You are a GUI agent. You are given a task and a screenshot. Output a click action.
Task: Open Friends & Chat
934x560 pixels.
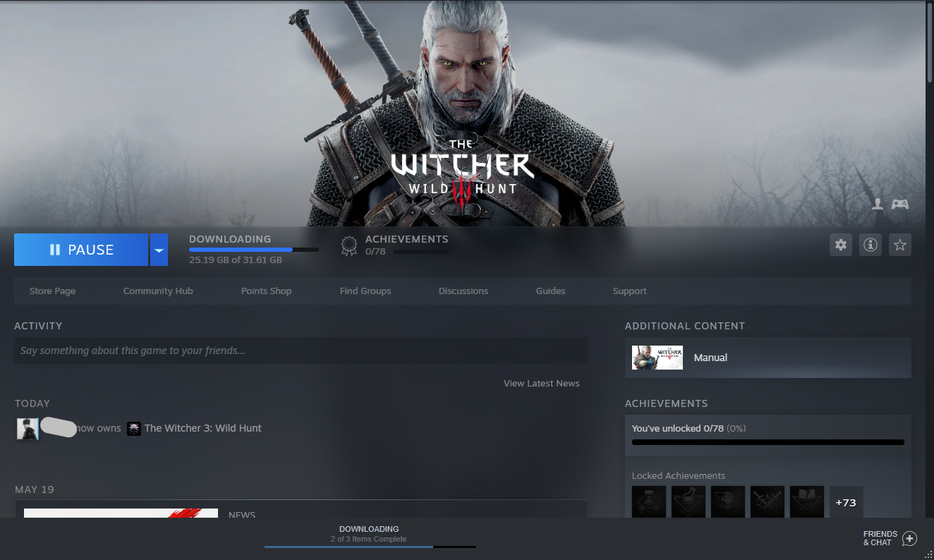[880, 538]
